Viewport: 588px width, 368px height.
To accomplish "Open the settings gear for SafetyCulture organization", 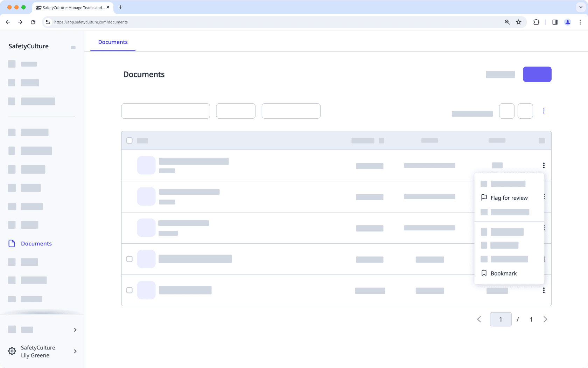I will coord(12,351).
